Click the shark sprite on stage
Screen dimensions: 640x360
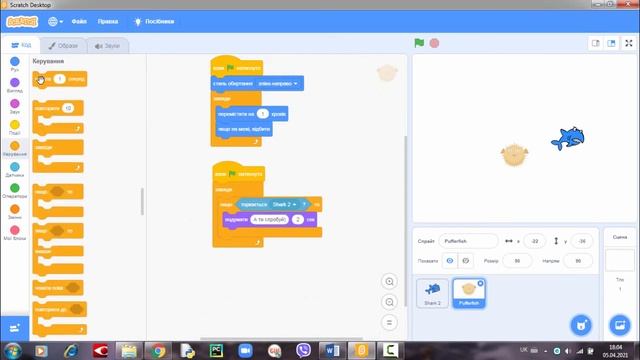click(568, 138)
